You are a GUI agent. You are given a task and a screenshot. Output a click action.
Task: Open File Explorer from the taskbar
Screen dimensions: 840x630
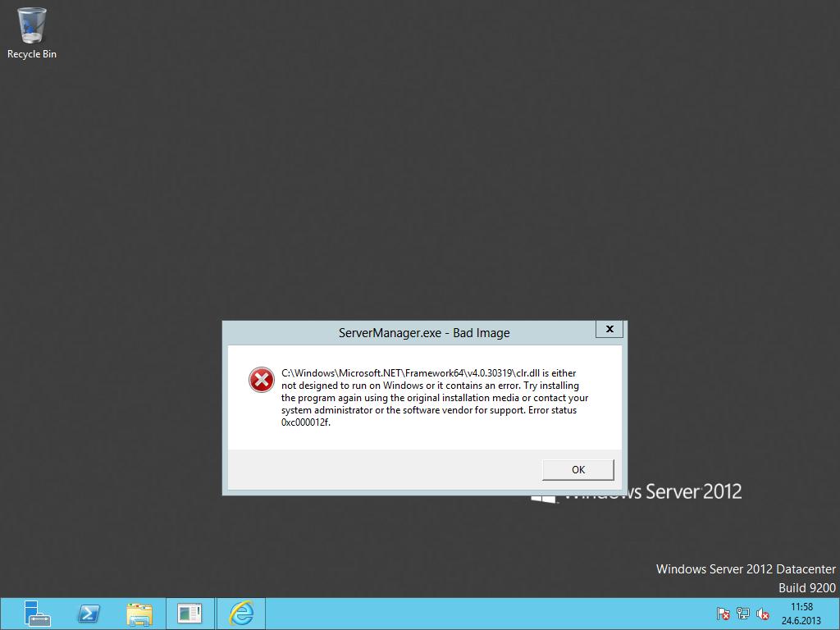[139, 614]
